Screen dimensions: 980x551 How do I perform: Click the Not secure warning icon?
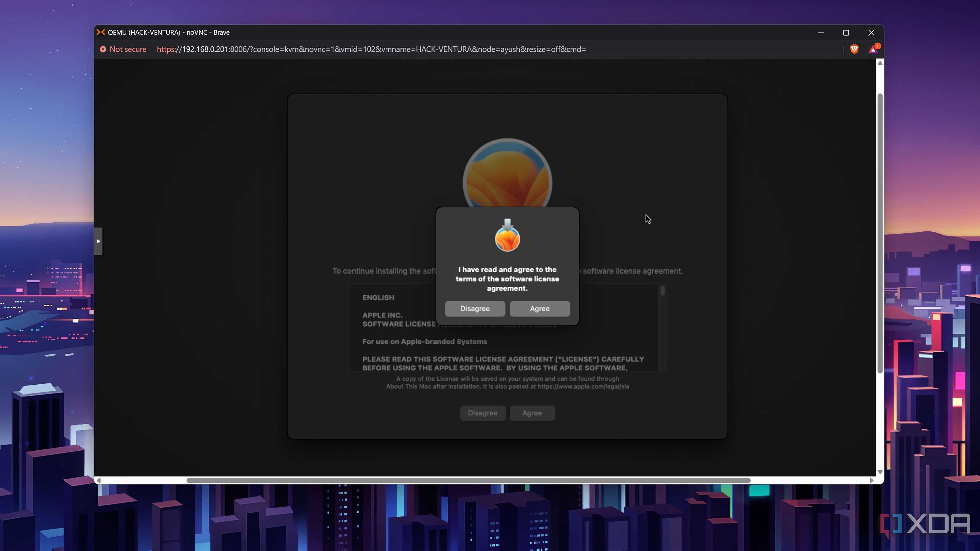pos(103,49)
